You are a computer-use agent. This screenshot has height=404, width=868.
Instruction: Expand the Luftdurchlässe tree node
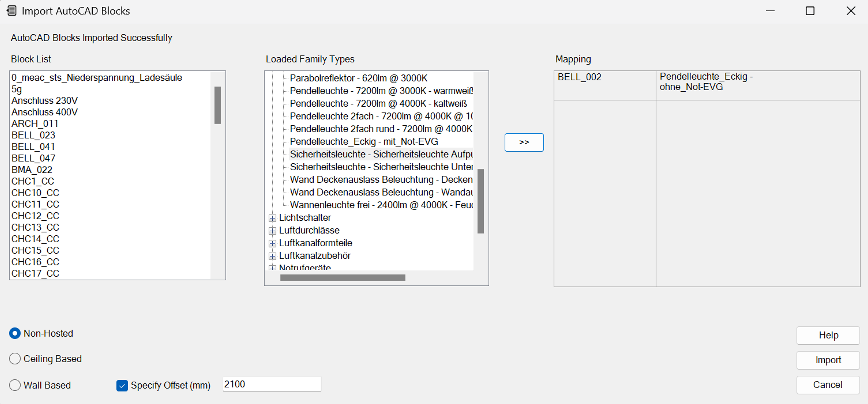coord(272,231)
